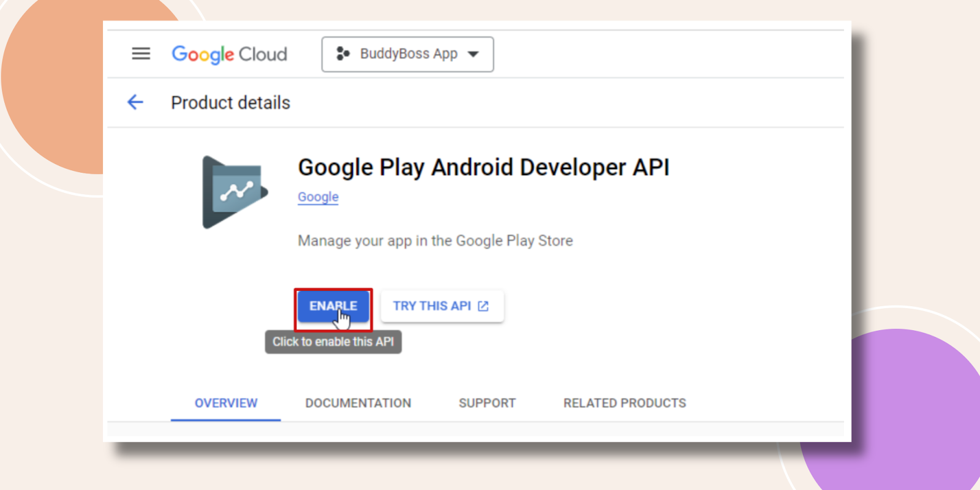
Task: Click the ENABLE button
Action: 333,306
